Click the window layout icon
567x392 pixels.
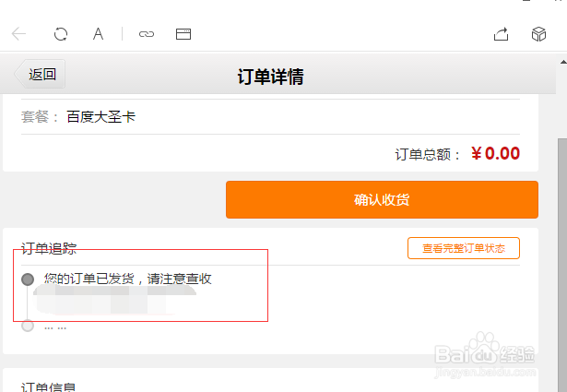click(x=183, y=34)
